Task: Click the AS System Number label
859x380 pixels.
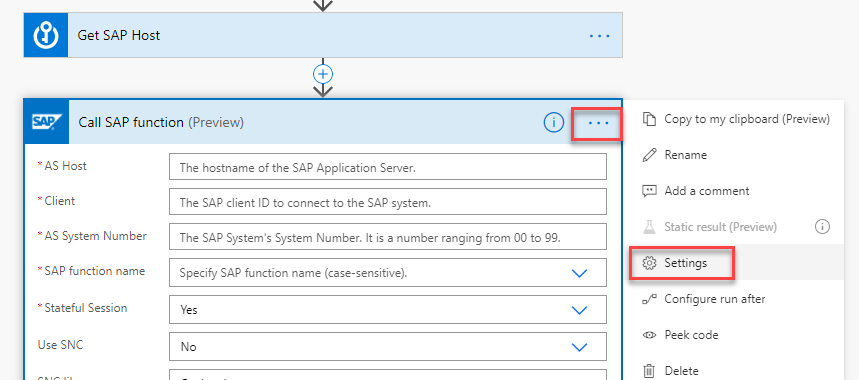Action: [x=95, y=236]
